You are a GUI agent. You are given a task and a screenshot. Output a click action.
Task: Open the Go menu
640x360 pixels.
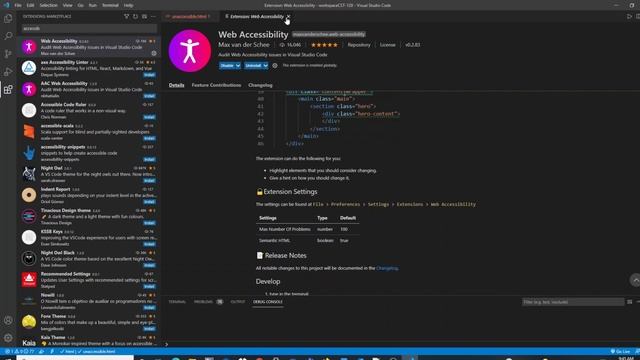point(80,5)
